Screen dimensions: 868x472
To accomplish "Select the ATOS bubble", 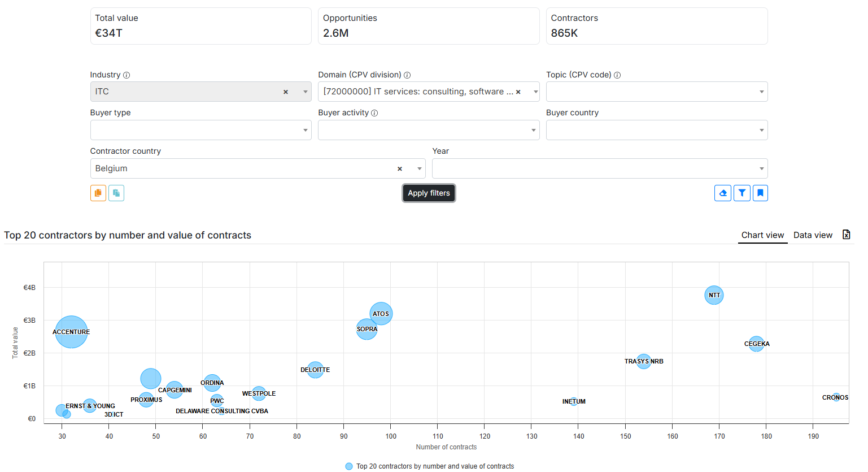I will pos(381,313).
